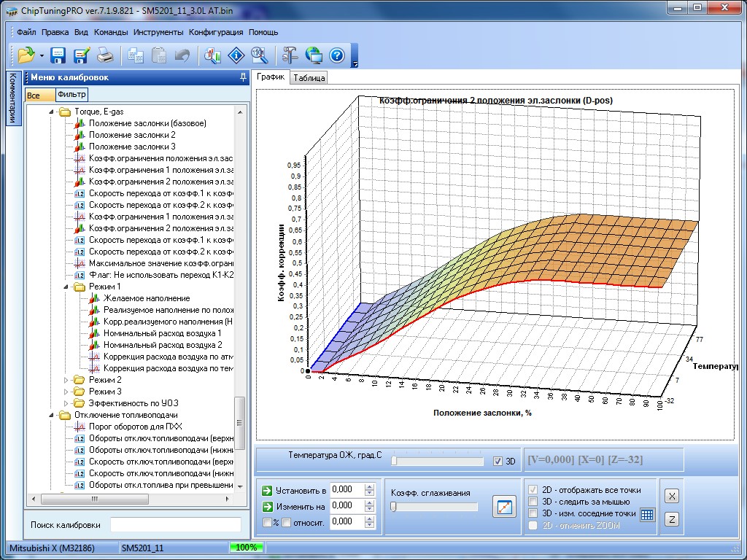This screenshot has height=560, width=747.
Task: Save the firmware with the floppy disk icon
Action: [58, 55]
